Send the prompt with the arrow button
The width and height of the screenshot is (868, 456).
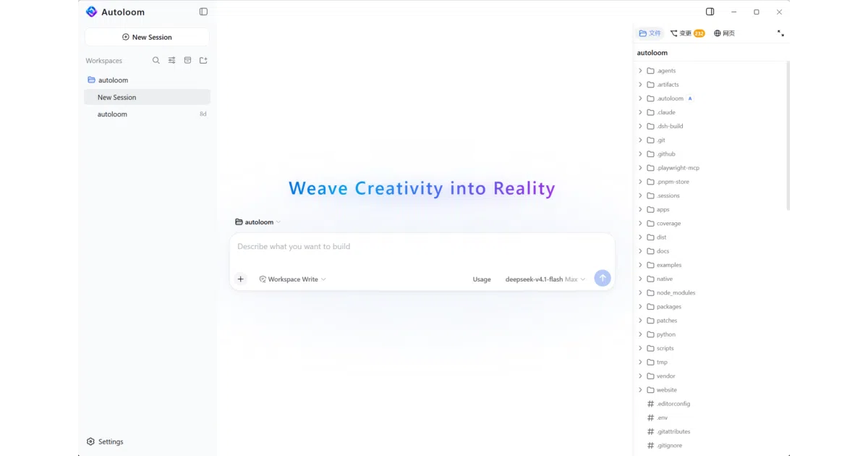(603, 279)
